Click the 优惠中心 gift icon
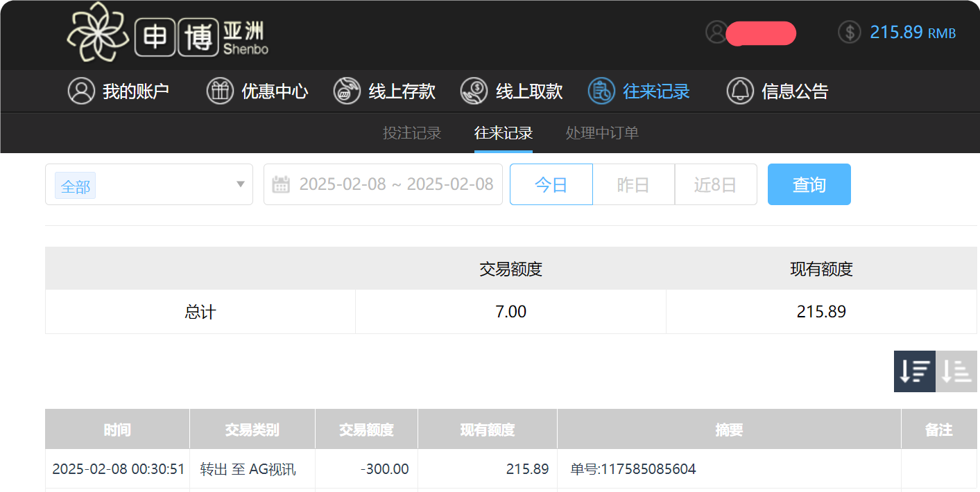The width and height of the screenshot is (980, 492). [220, 91]
